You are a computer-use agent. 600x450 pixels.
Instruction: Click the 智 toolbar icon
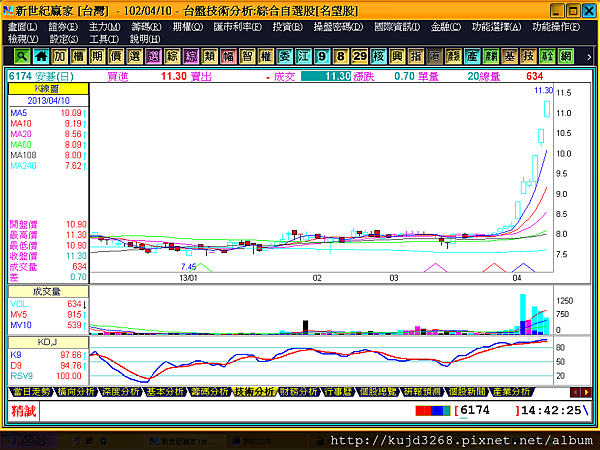coord(247,57)
